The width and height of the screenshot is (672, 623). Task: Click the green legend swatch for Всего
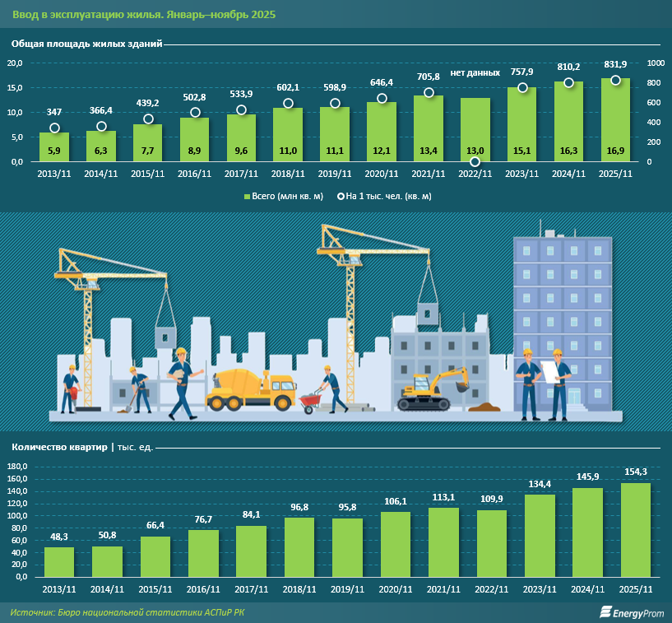246,197
